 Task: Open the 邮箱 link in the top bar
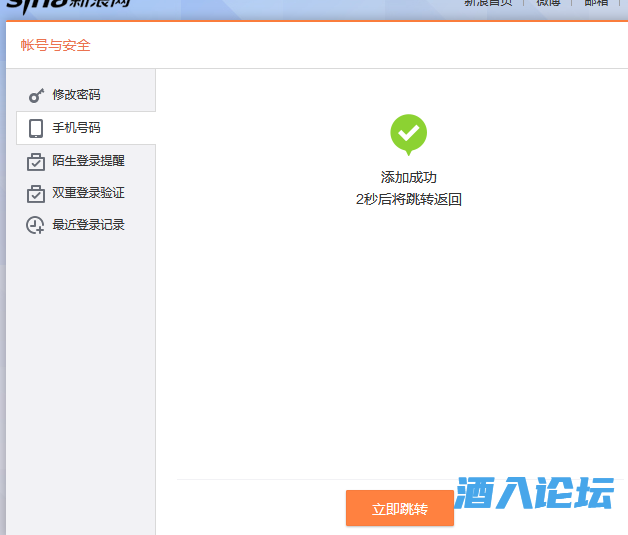596,4
